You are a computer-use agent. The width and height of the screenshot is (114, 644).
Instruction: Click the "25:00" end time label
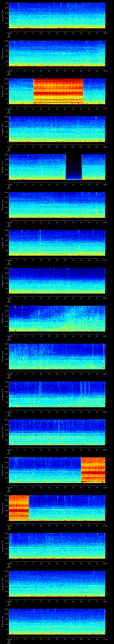coord(105,412)
